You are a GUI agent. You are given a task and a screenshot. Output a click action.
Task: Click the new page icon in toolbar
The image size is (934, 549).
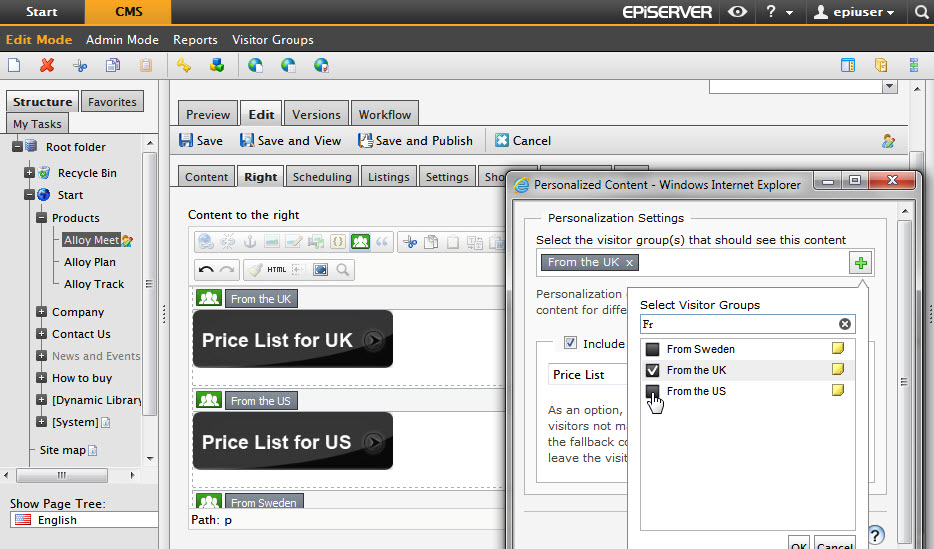(14, 66)
